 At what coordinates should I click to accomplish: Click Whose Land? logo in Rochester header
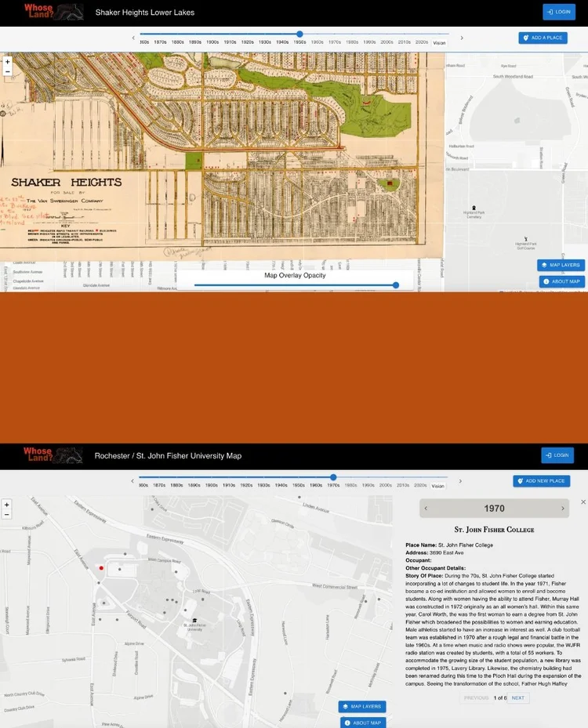[x=53, y=455]
